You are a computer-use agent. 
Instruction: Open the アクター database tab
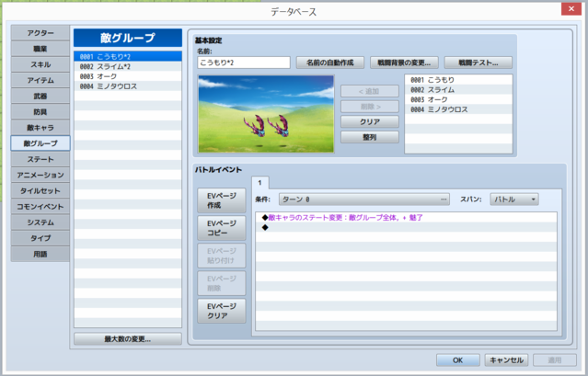(40, 33)
